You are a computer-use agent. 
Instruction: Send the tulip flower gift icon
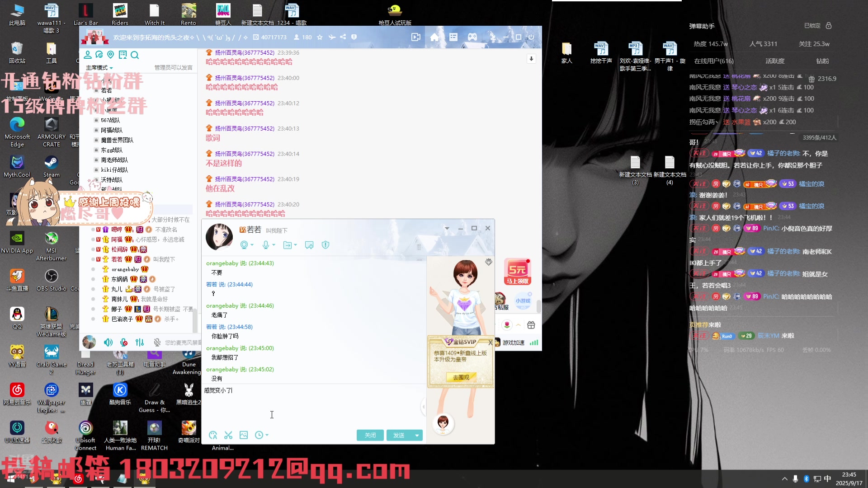507,325
